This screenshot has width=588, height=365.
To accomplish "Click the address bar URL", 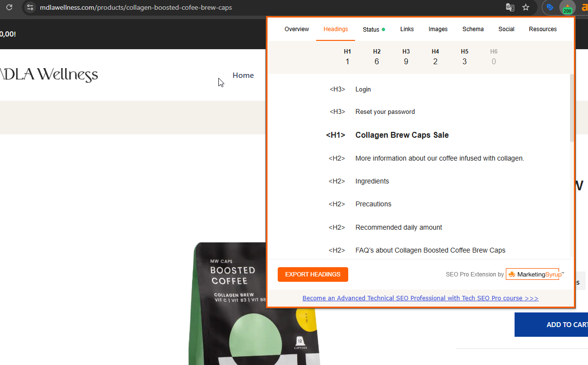I will point(136,7).
